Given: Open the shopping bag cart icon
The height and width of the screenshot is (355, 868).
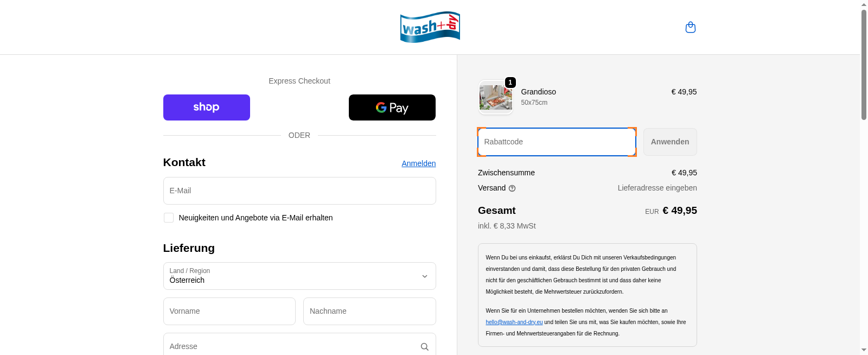Looking at the screenshot, I should click(690, 27).
